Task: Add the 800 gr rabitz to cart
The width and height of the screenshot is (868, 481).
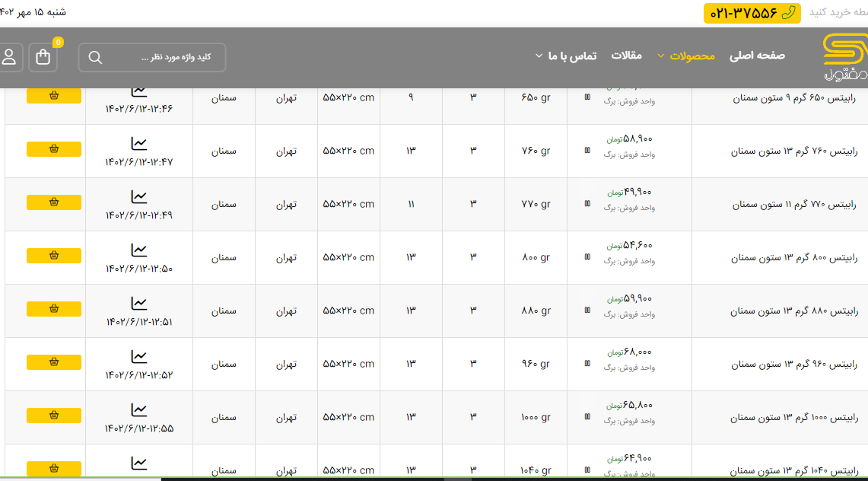Action: click(x=54, y=256)
